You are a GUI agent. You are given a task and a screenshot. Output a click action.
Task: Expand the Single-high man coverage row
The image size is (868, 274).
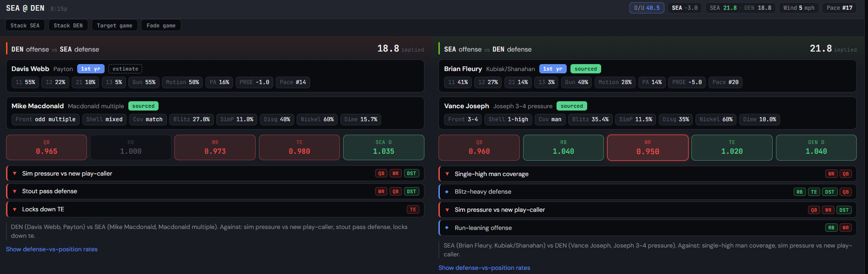[x=648, y=174]
